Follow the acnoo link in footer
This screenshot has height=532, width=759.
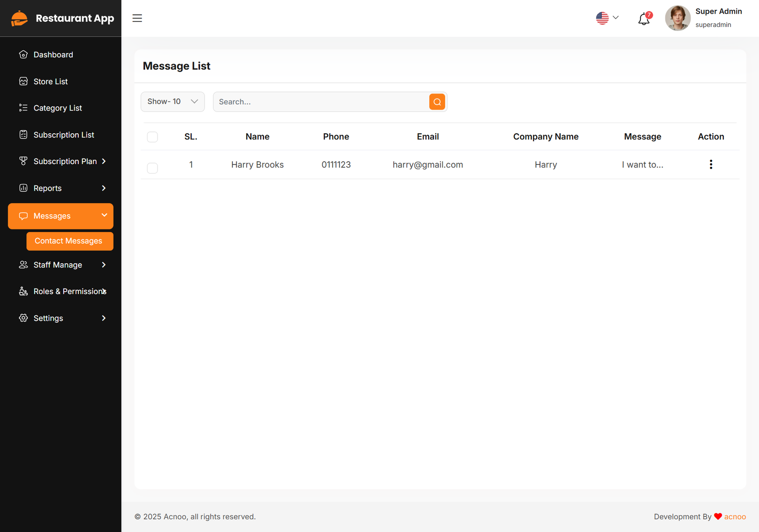tap(735, 516)
